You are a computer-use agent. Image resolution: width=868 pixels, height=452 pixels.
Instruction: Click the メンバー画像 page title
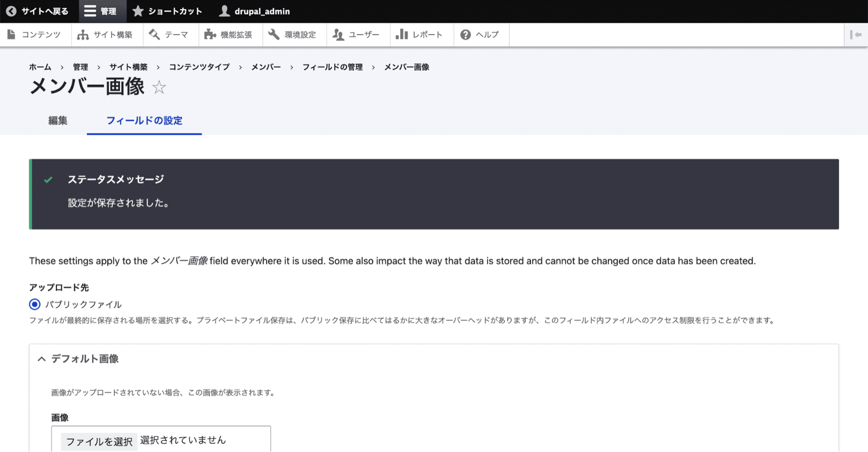pyautogui.click(x=87, y=87)
